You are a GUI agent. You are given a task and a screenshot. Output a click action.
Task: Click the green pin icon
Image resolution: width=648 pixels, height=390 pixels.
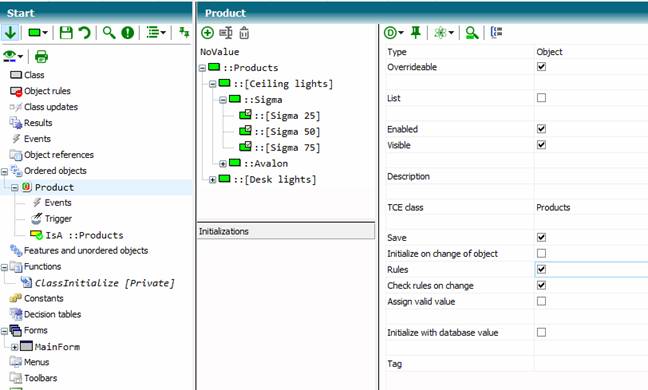(x=416, y=32)
